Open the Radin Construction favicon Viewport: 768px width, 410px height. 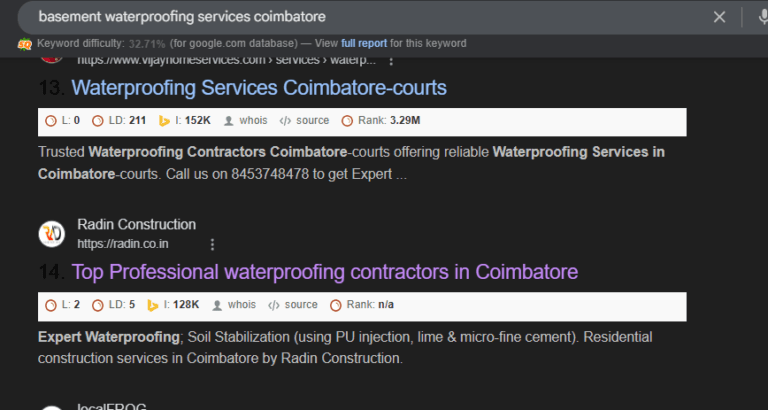tap(51, 234)
